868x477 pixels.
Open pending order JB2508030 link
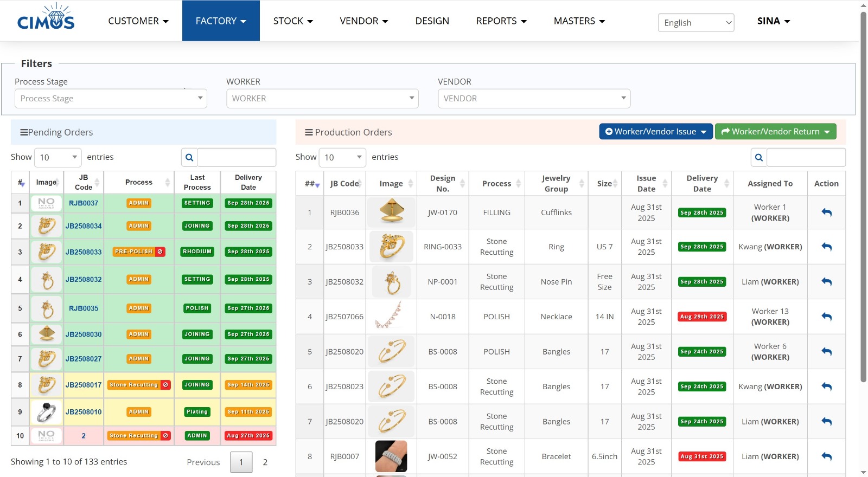click(84, 334)
